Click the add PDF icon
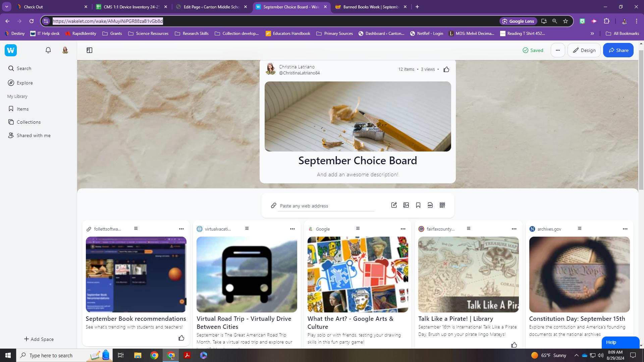Screen dimensions: 644x362 click(x=430, y=205)
